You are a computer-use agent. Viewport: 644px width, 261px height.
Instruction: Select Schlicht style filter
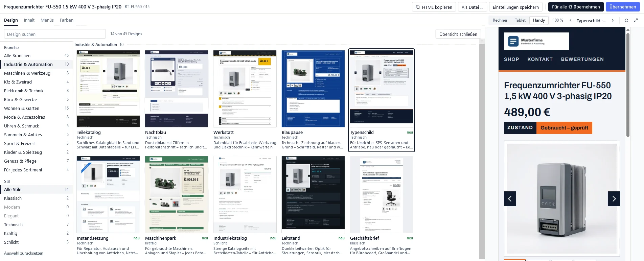point(36,242)
